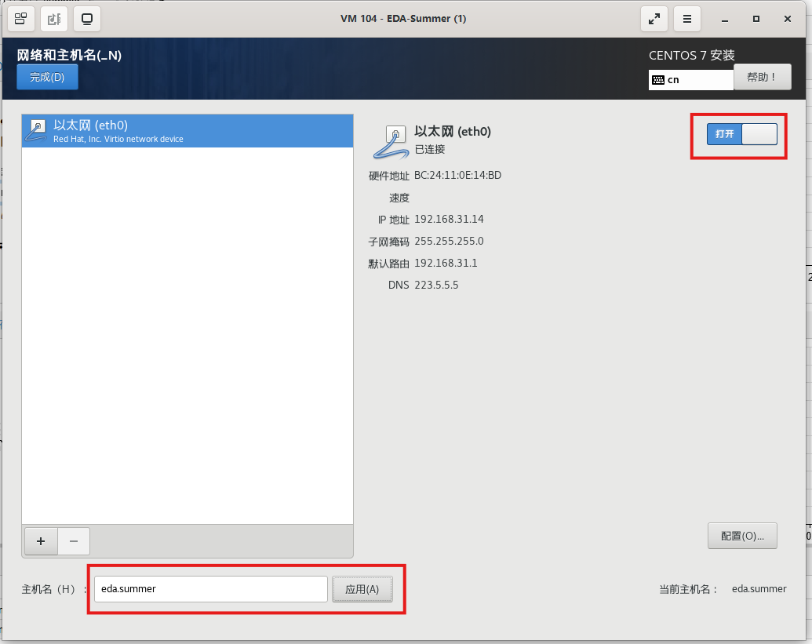Click the large eth0 Ethernet cable icon
The image size is (812, 644).
pyautogui.click(x=390, y=140)
